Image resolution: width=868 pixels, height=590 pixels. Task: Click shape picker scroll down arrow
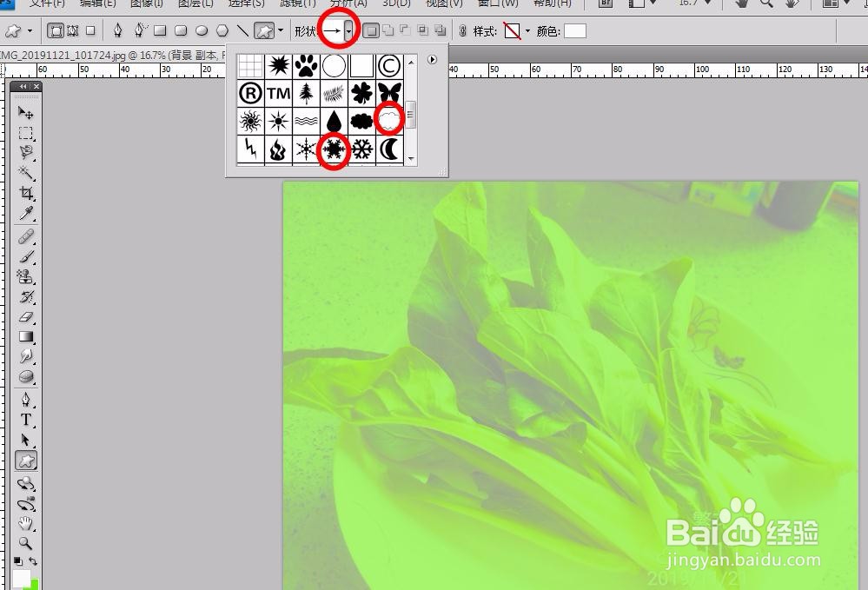coord(411,159)
